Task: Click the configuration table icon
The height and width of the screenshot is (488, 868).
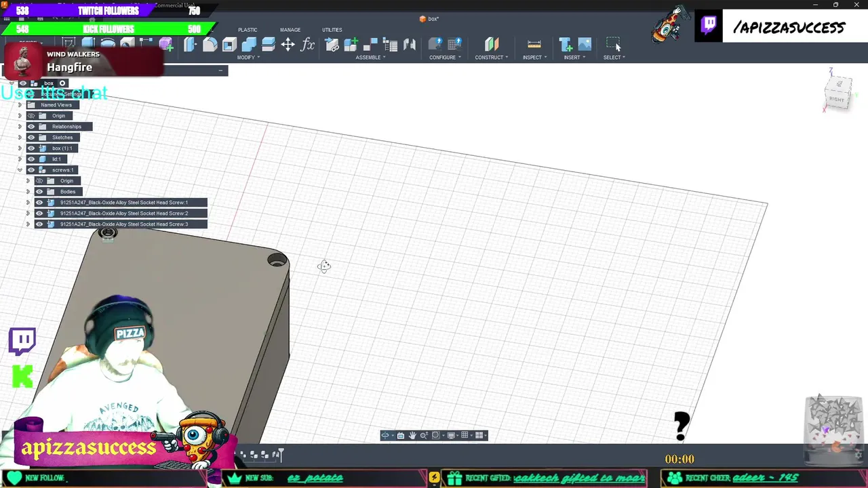Action: 455,45
